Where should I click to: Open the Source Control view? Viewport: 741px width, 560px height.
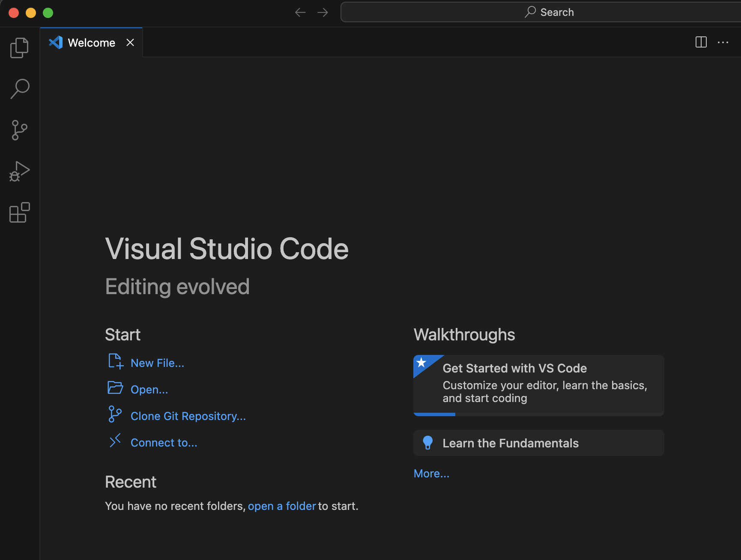pos(19,130)
